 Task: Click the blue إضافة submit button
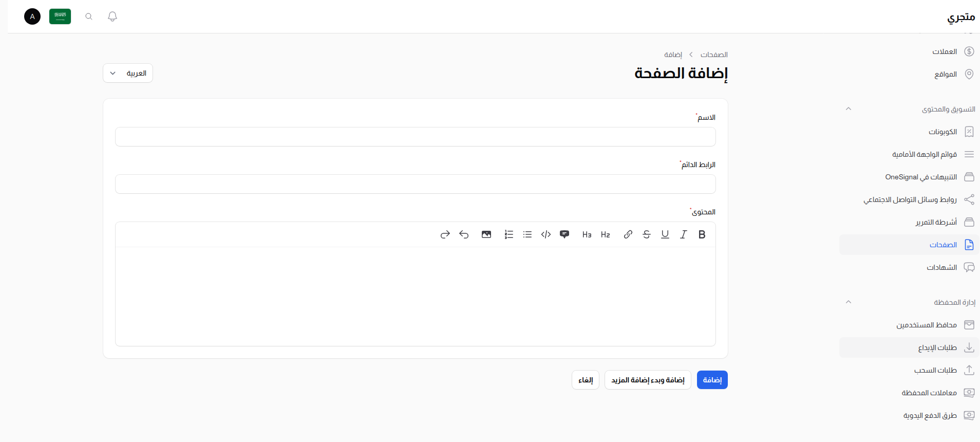tap(712, 380)
